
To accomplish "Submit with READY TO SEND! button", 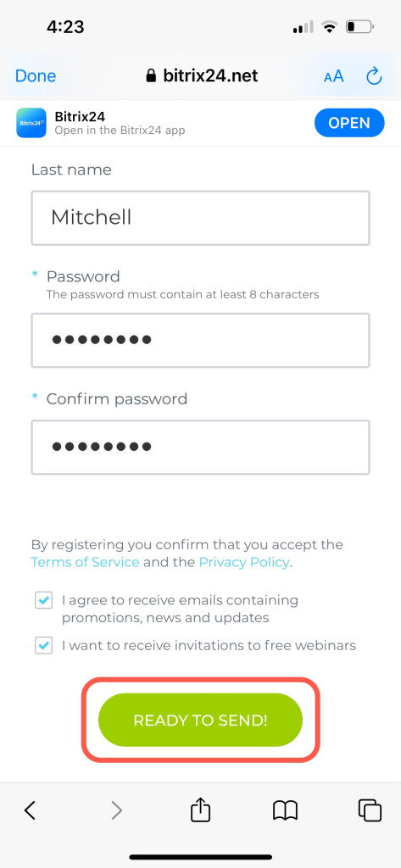I will pyautogui.click(x=200, y=721).
